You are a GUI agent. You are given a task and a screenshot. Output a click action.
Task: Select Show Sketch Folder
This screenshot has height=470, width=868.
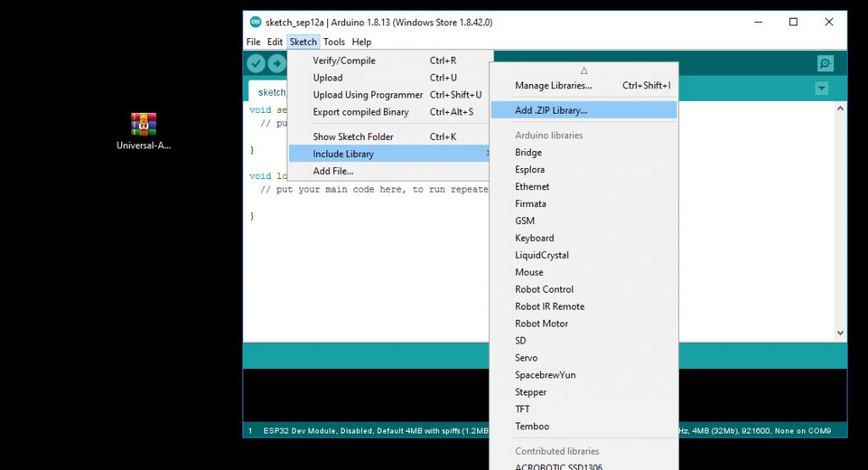point(388,137)
